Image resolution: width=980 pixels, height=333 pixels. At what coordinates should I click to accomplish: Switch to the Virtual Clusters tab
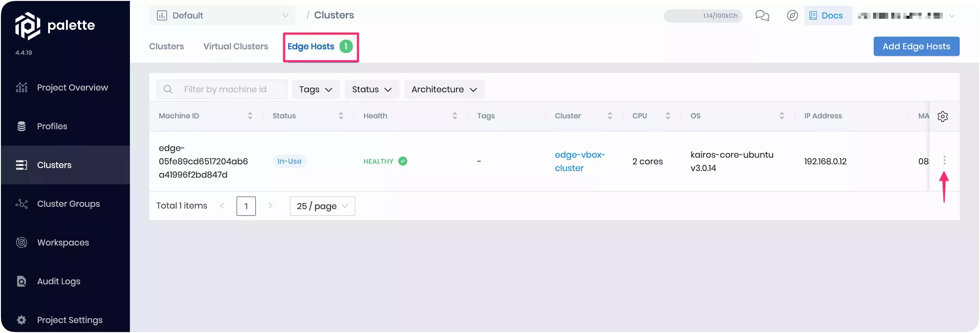pyautogui.click(x=236, y=46)
